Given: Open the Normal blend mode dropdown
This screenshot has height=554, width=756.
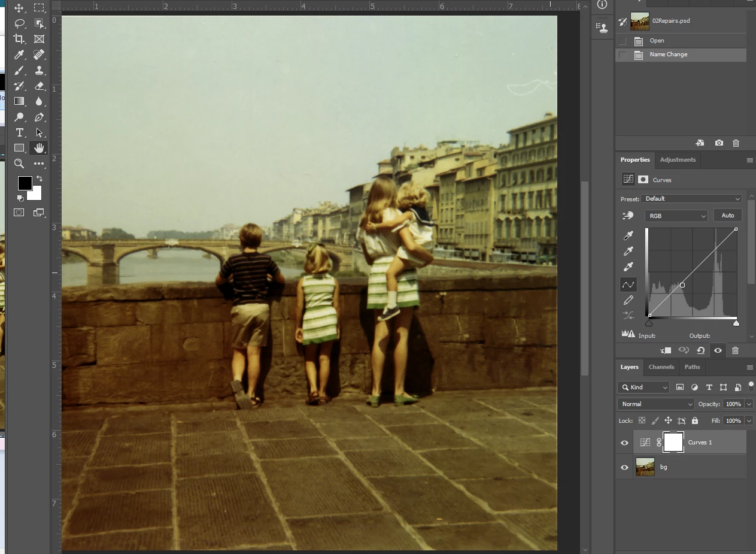Looking at the screenshot, I should tap(655, 404).
